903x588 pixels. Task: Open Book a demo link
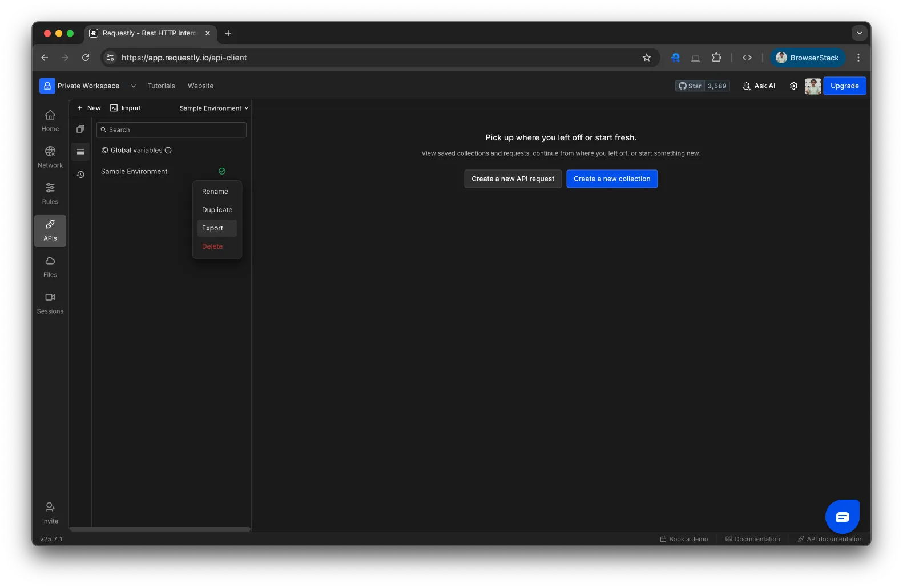684,539
